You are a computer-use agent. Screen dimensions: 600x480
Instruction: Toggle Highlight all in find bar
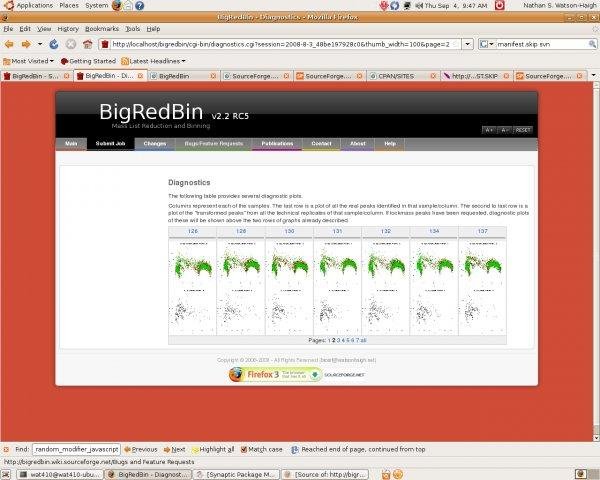click(213, 449)
